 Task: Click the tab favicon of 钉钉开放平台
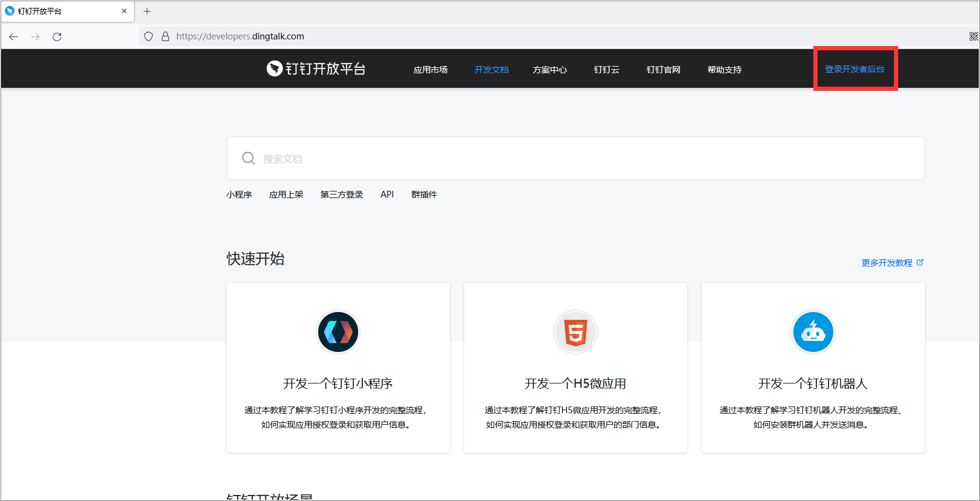[x=10, y=11]
